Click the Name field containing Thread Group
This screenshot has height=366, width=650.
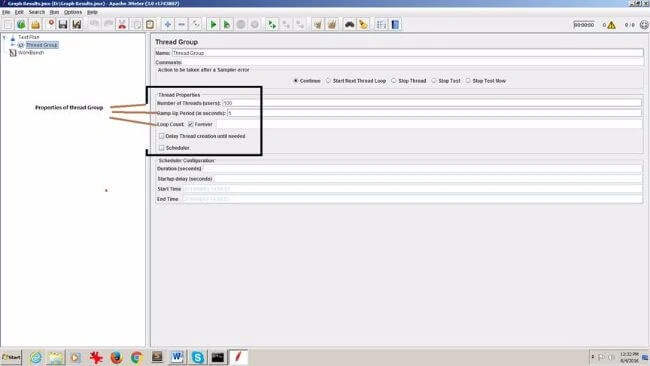[407, 53]
